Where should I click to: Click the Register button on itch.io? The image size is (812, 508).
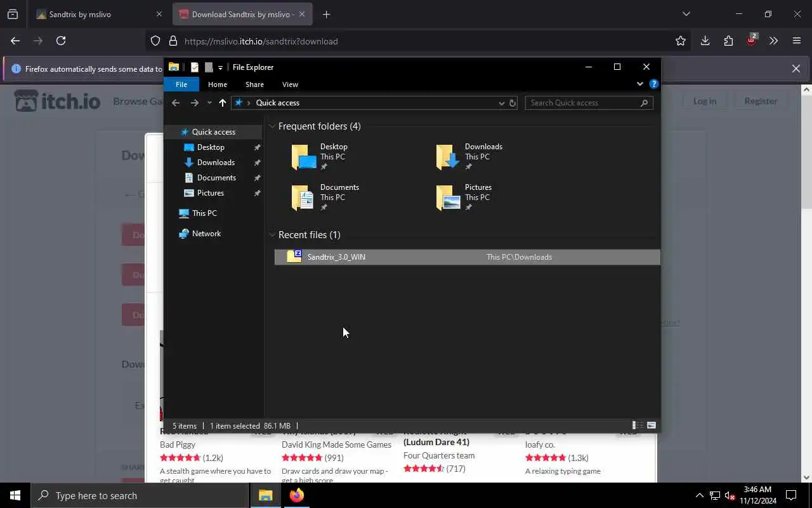(761, 101)
